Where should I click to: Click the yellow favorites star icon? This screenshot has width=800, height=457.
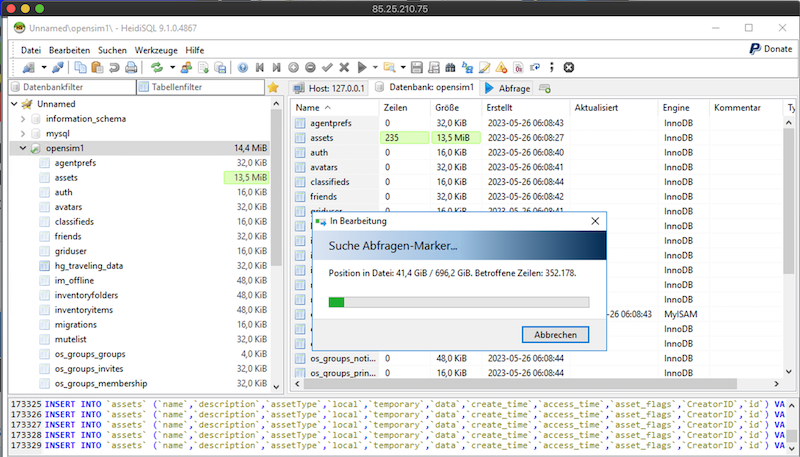coord(273,88)
